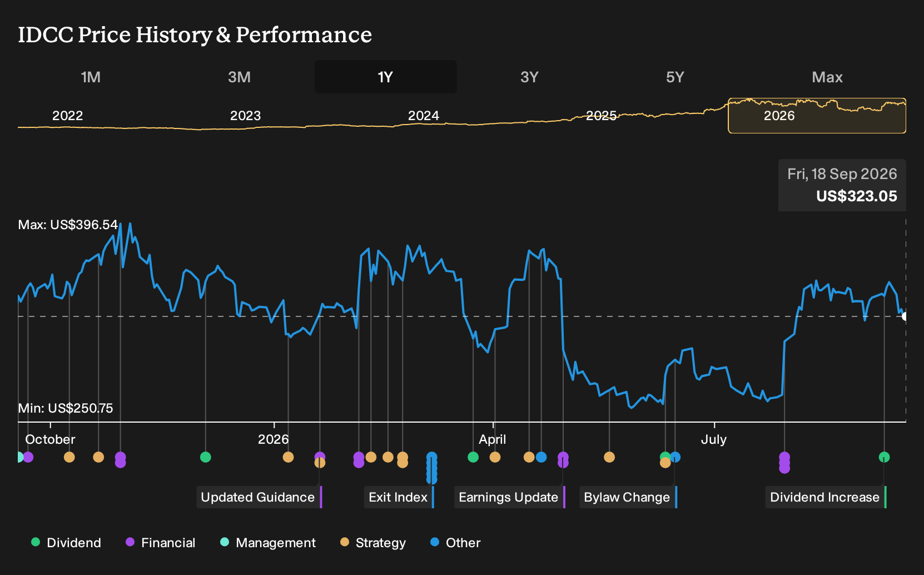Click the purple dot above Updated Guidance label

tap(320, 457)
